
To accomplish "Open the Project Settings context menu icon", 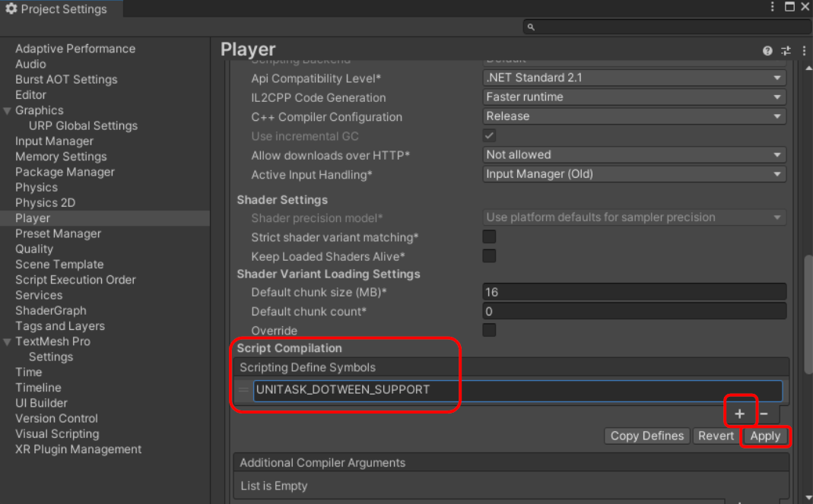I will coord(772,6).
